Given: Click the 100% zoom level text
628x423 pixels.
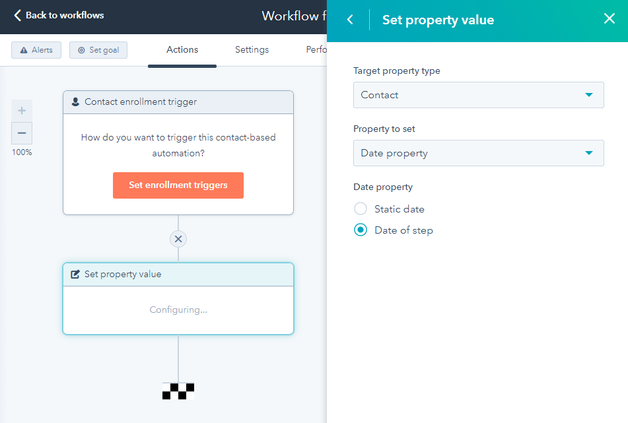Looking at the screenshot, I should (22, 152).
